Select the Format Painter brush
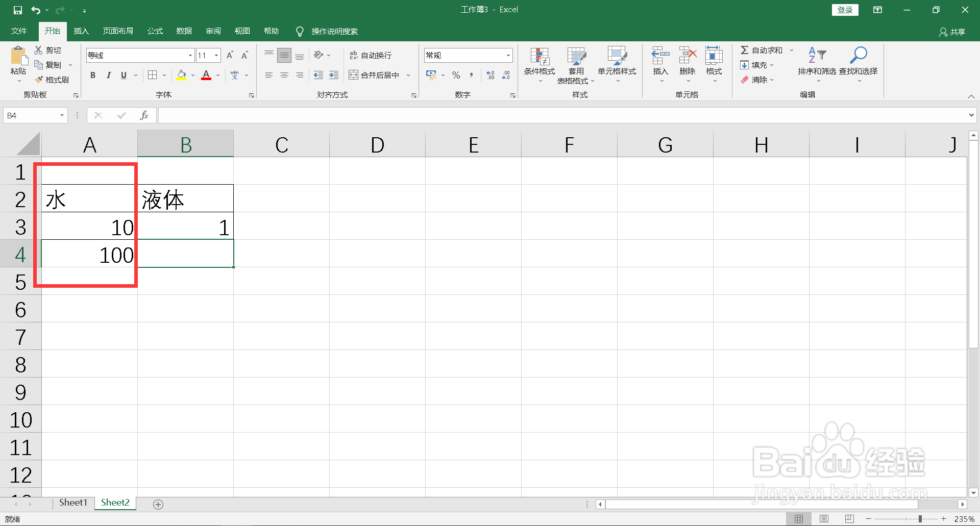Screen dimensions: 980x526 click(x=38, y=80)
